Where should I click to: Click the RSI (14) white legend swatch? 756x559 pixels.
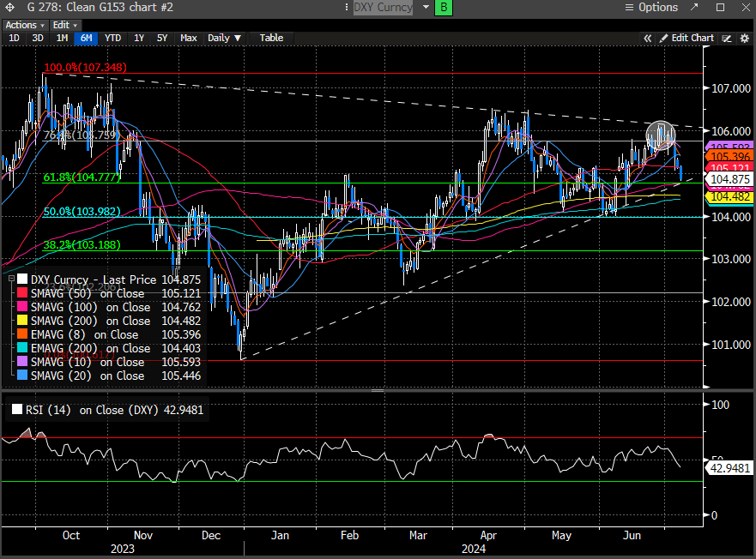[x=17, y=410]
